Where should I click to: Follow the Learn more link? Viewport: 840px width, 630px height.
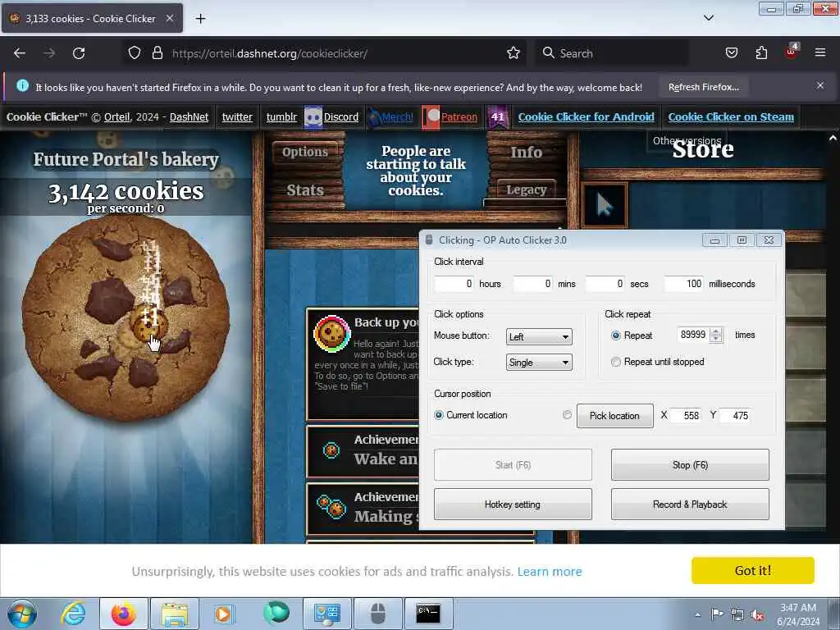pos(550,572)
